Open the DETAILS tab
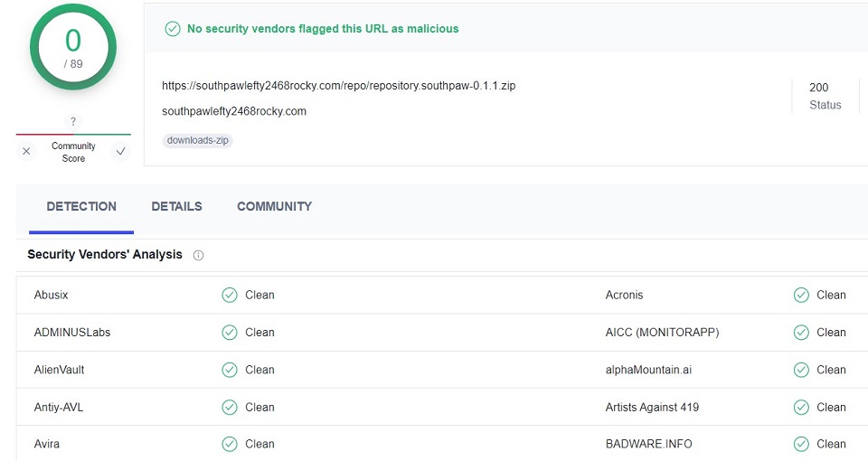Screen dimensions: 868x461 (176, 206)
